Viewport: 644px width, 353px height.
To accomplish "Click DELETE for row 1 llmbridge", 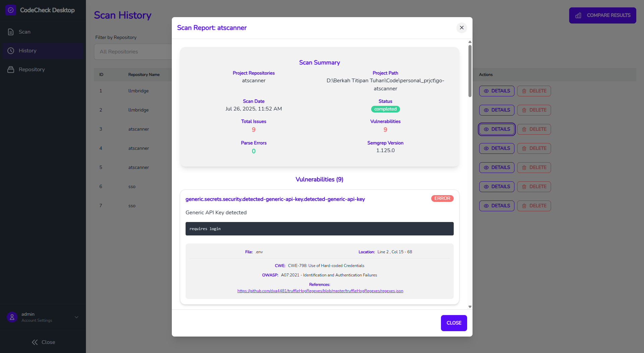I will click(534, 91).
